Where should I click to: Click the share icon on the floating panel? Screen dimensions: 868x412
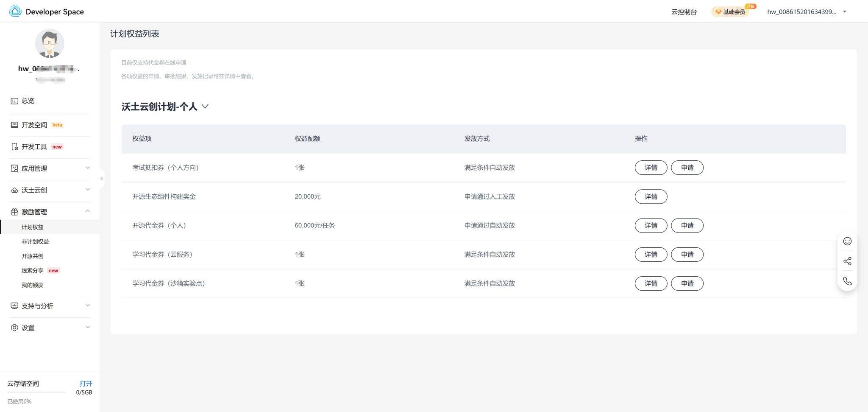847,261
